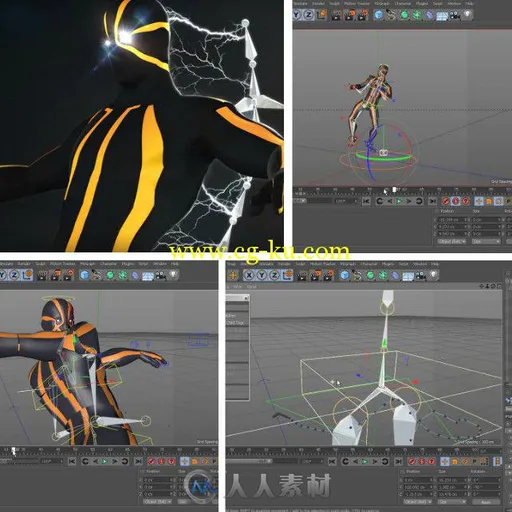Open Object (Rel) dropdown in top-right window
The height and width of the screenshot is (512, 512).
[x=452, y=241]
